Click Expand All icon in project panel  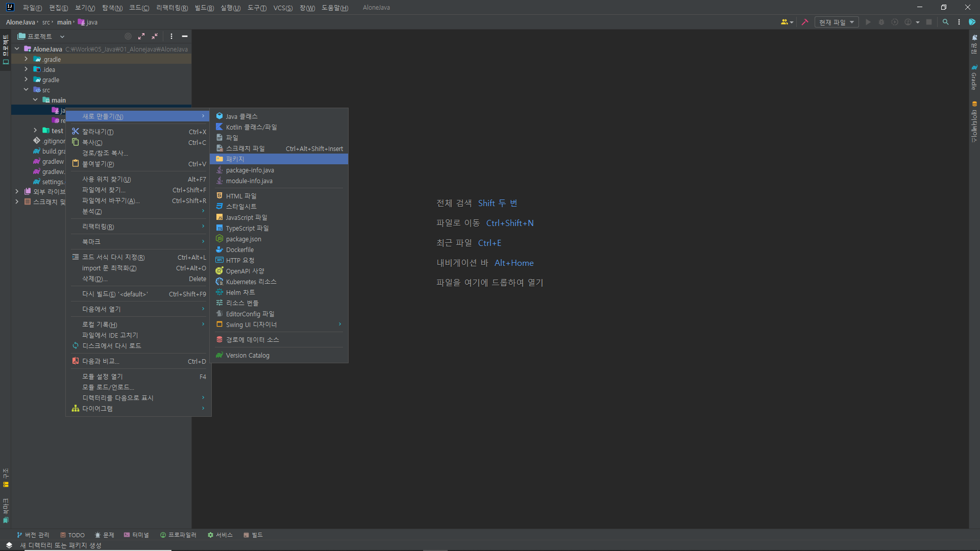(141, 36)
